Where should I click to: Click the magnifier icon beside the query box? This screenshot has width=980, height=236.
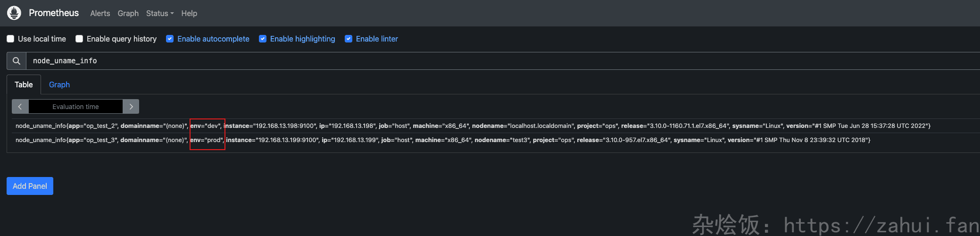click(x=17, y=61)
